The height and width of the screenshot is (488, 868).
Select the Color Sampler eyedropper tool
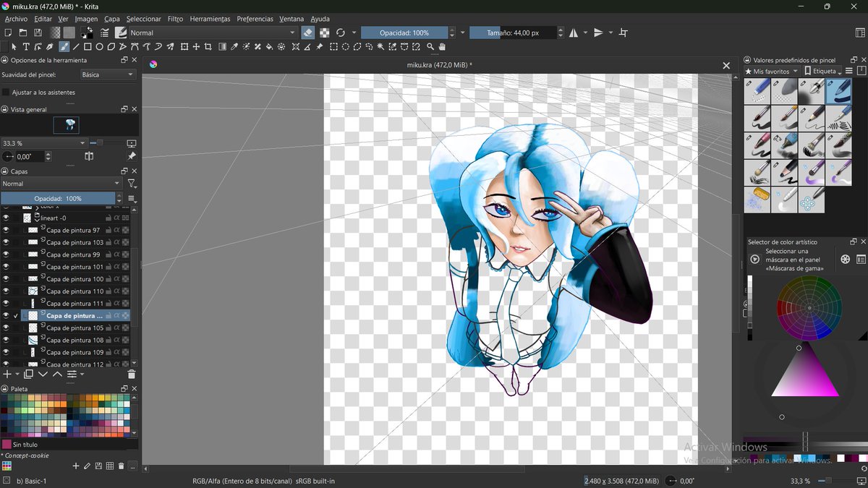click(234, 47)
